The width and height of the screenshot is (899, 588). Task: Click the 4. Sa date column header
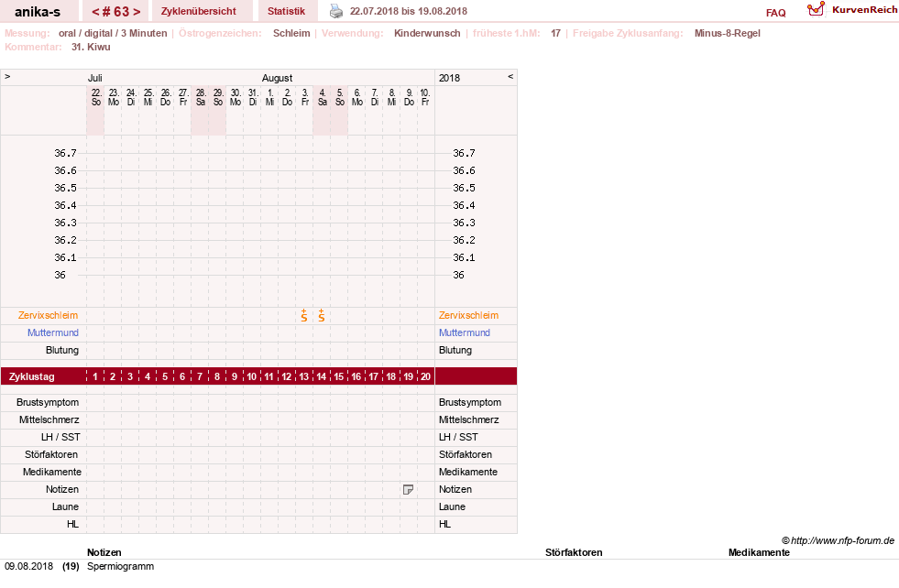click(323, 97)
